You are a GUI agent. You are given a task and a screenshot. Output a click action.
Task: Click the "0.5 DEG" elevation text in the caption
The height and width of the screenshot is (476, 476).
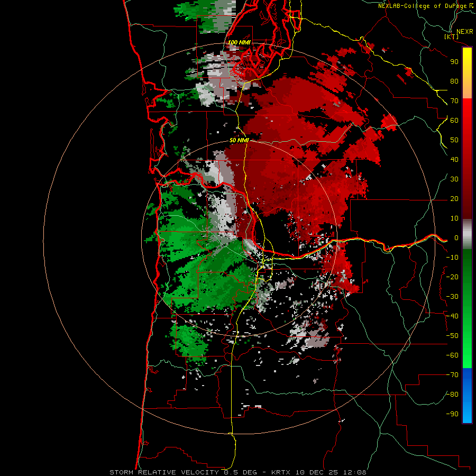tap(241, 472)
